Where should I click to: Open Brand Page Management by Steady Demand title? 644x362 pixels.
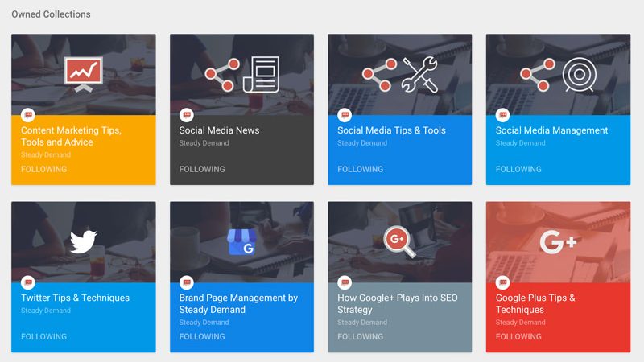tap(238, 304)
